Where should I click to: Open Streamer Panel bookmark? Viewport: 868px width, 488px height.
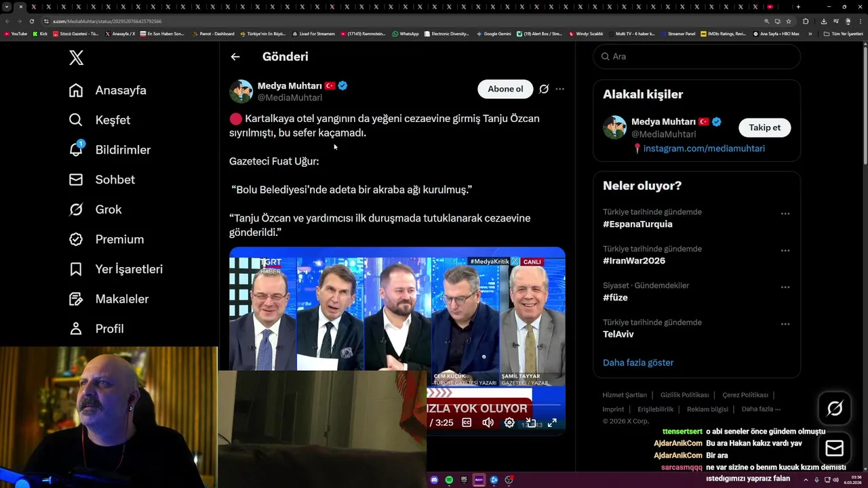click(x=677, y=33)
